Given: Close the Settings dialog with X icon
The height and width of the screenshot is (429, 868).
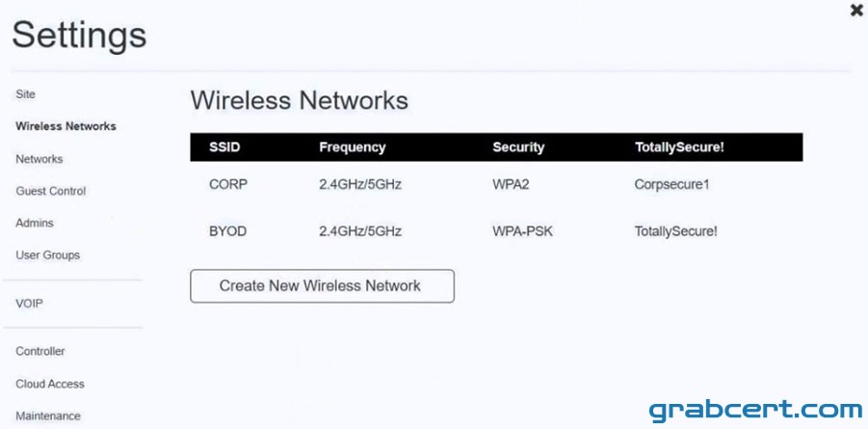Looking at the screenshot, I should pos(855,10).
